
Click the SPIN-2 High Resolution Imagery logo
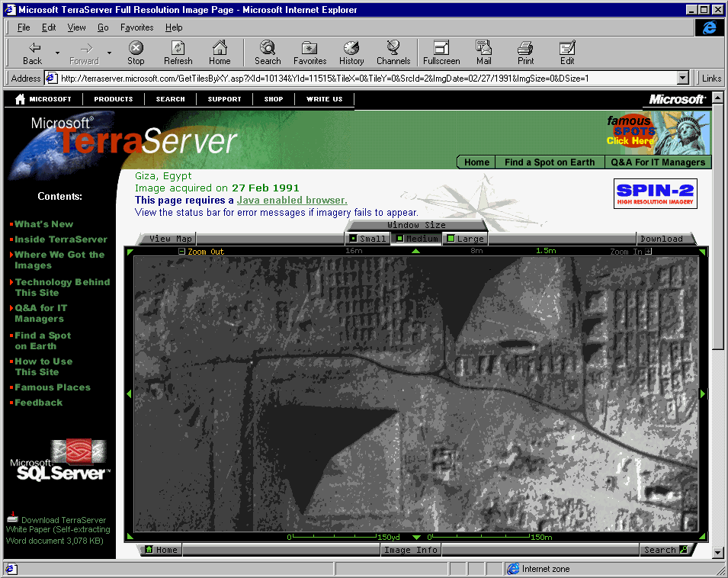(x=655, y=194)
